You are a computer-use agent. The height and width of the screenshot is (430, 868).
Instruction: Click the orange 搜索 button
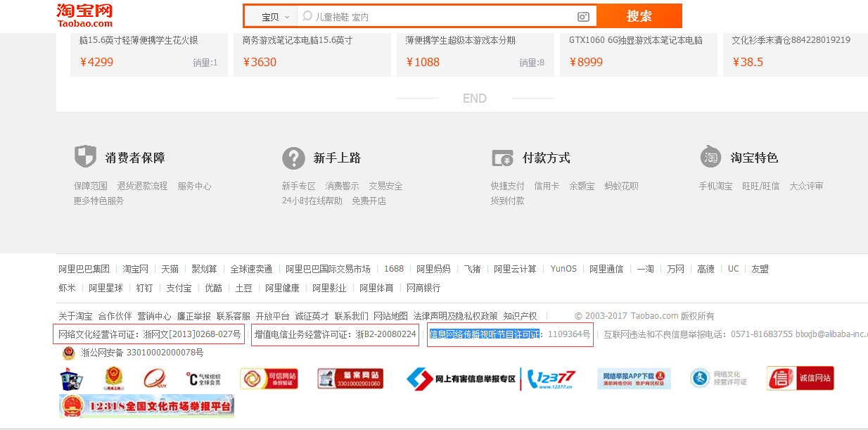[x=639, y=16]
